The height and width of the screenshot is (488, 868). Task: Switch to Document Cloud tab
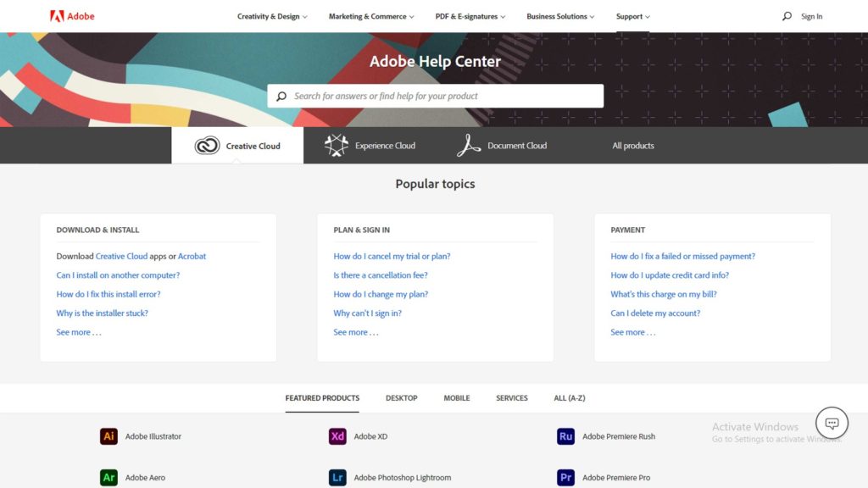click(502, 146)
